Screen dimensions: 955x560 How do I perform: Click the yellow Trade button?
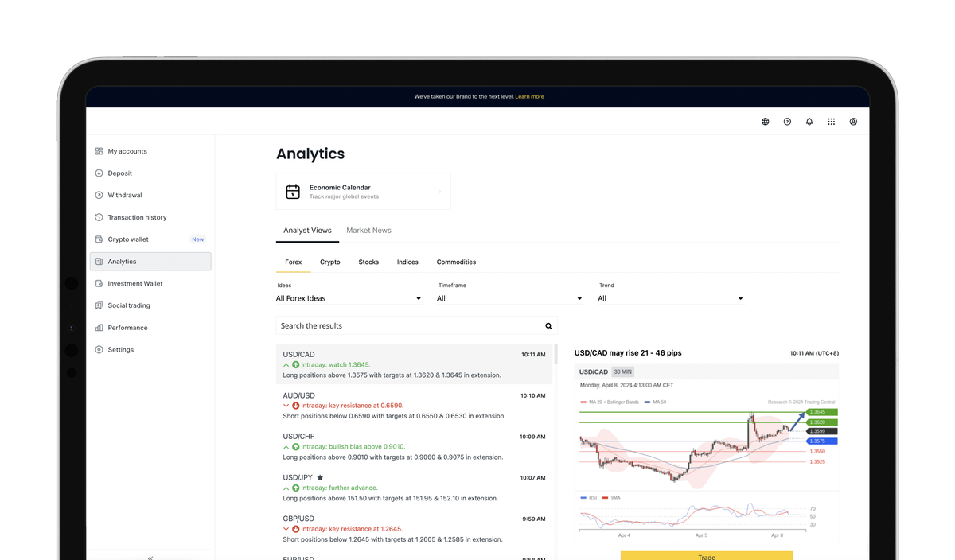(x=707, y=556)
